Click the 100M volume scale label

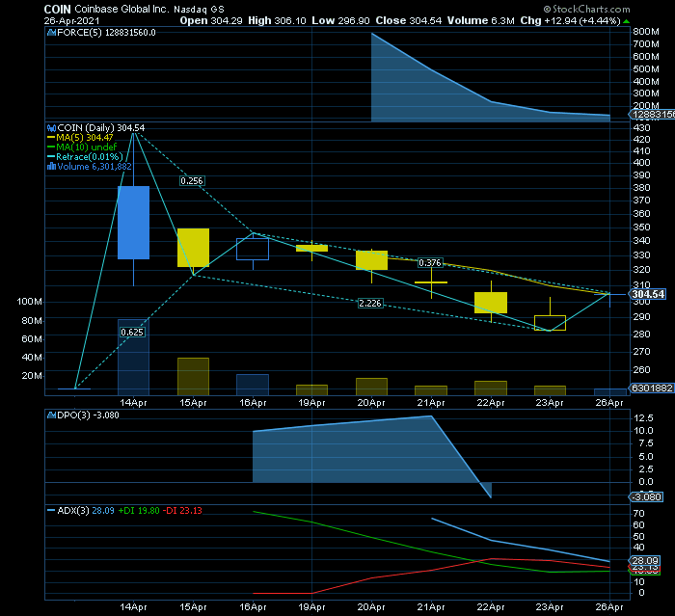click(x=29, y=302)
